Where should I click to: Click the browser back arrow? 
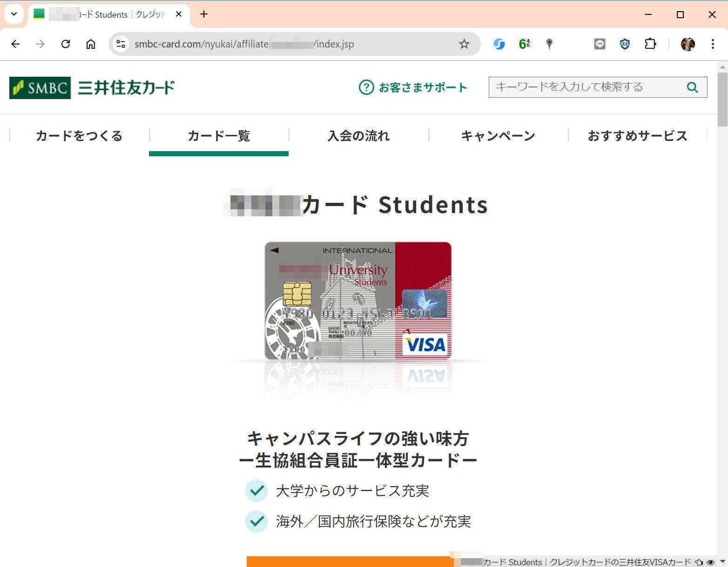pos(15,44)
